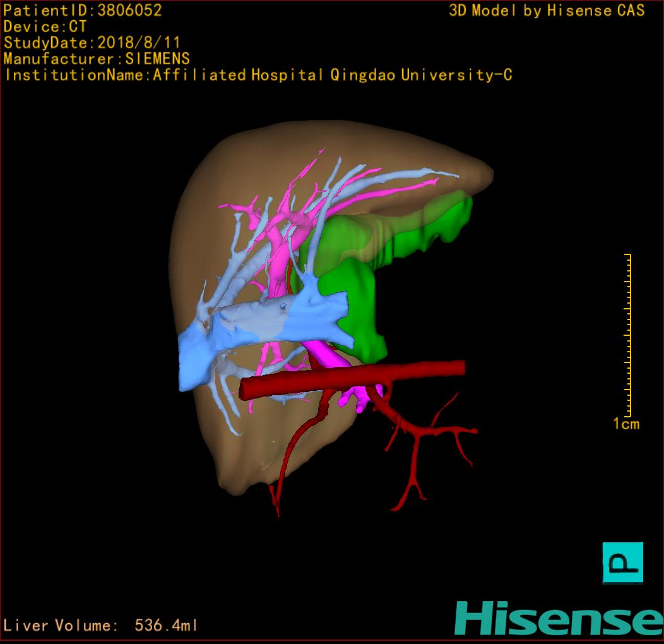Viewport: 664px width, 644px height.
Task: Click '3D Model by Hisense CAS' text
Action: tap(547, 10)
